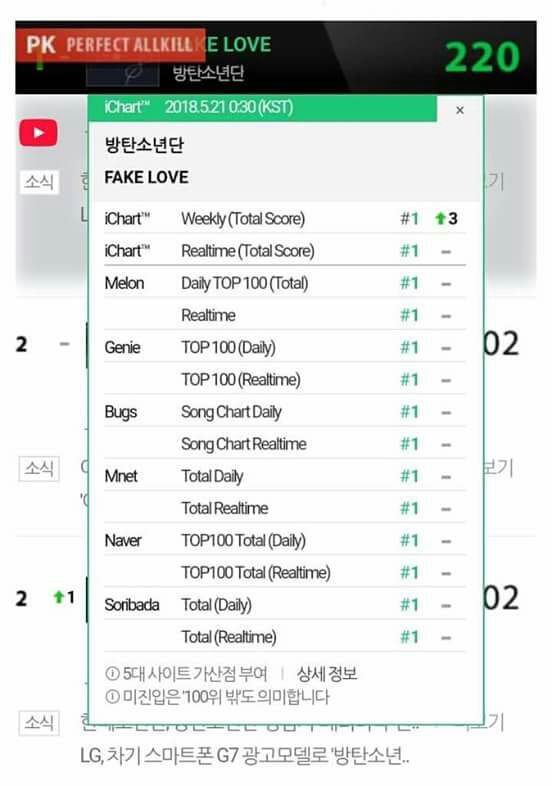Select the Soribada Total (Realtime) row

[285, 637]
